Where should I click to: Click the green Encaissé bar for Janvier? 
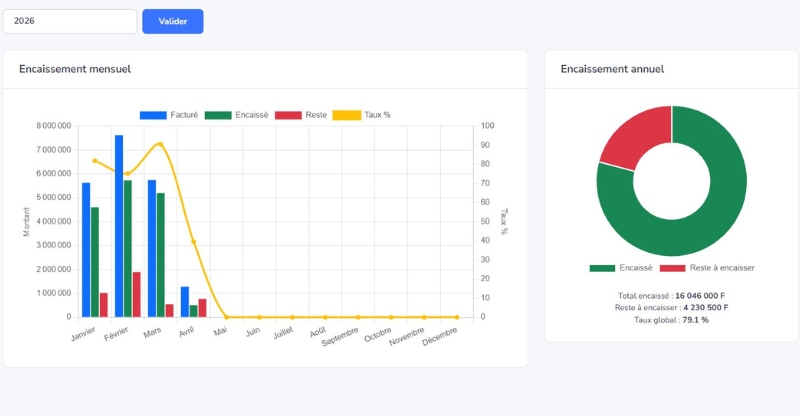click(x=95, y=262)
